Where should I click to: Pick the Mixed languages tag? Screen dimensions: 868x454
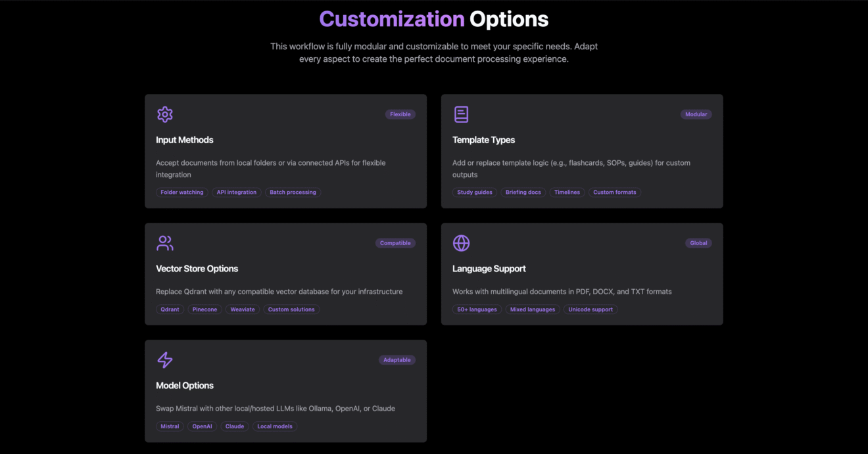(x=533, y=309)
